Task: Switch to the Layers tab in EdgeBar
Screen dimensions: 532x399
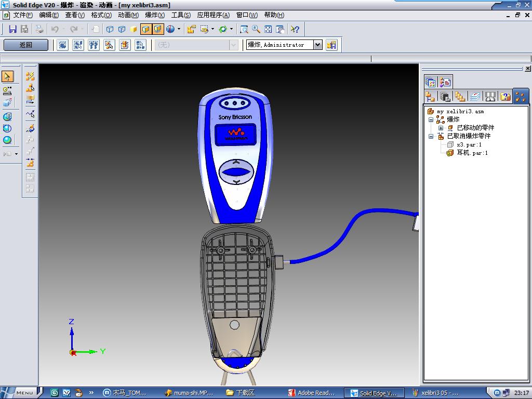Action: pos(475,97)
